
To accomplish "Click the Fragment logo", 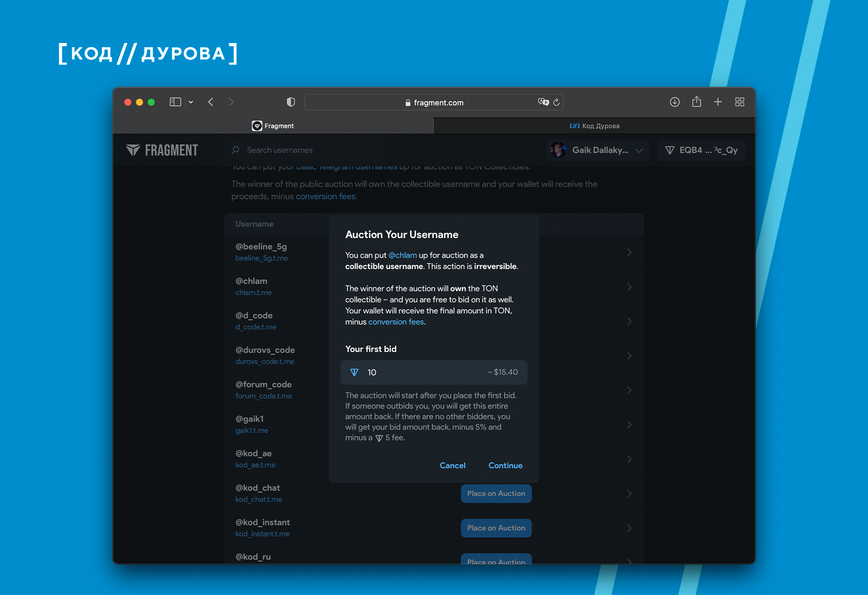I will 162,150.
